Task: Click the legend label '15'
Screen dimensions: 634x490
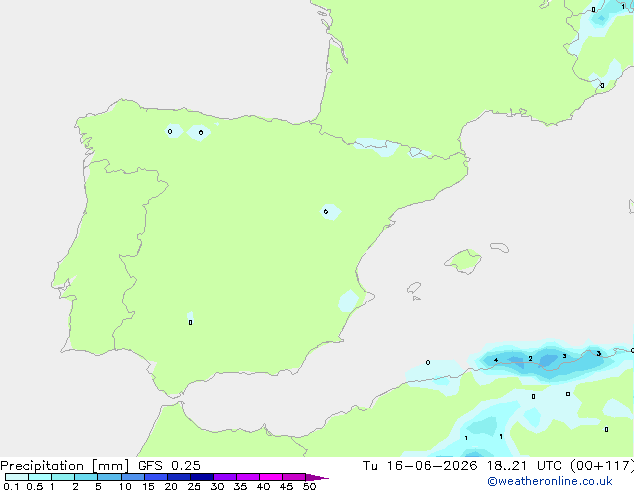Action: (148, 486)
